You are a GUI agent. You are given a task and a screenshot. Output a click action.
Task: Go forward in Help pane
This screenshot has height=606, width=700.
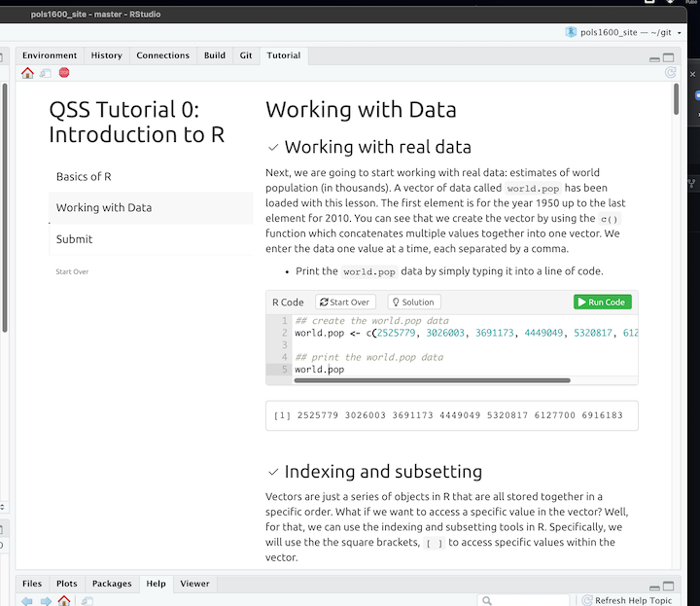click(x=45, y=601)
